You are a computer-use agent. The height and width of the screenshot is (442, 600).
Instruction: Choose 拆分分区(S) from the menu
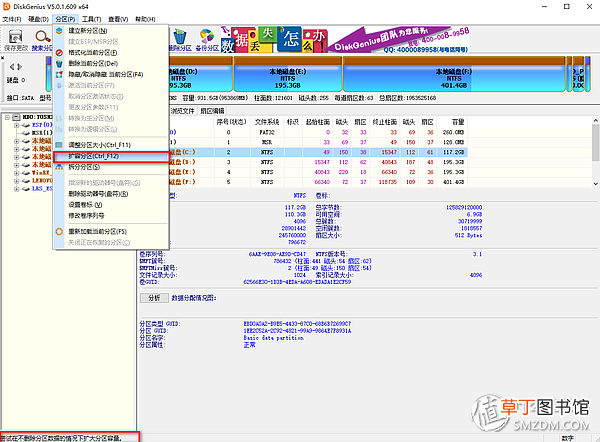111,167
